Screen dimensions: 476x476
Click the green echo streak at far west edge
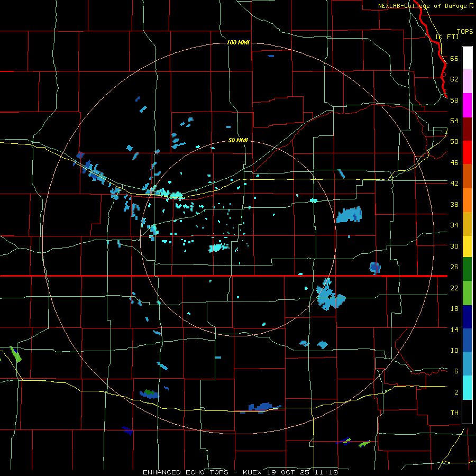[x=15, y=354]
